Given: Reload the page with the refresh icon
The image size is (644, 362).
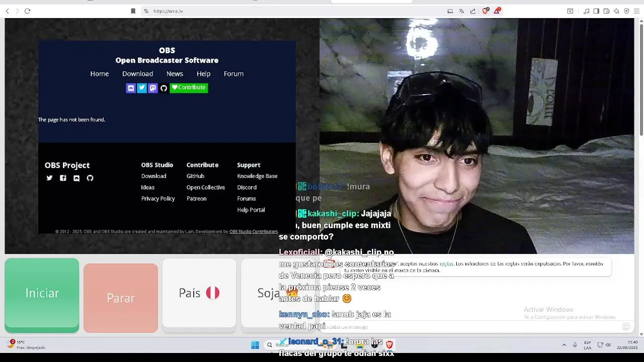Looking at the screenshot, I should (x=28, y=11).
